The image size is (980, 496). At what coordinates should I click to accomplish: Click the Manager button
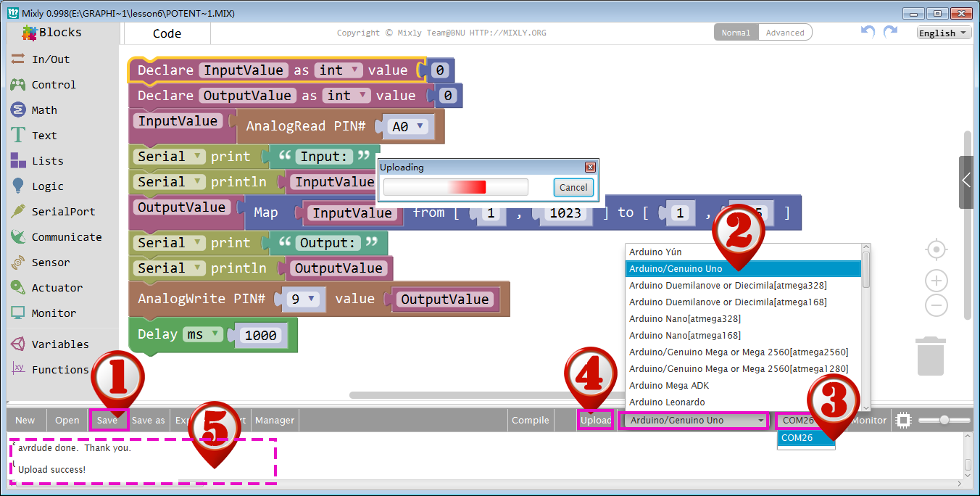click(x=275, y=420)
